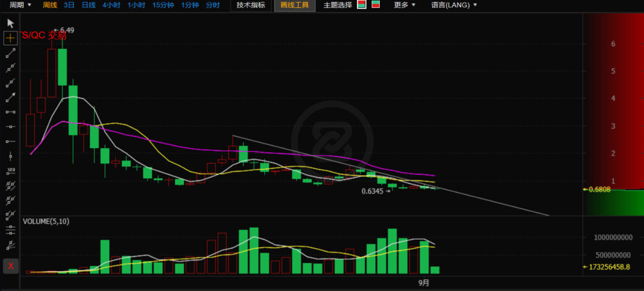
Task: Click the 0.6345 low price marker
Action: point(376,191)
